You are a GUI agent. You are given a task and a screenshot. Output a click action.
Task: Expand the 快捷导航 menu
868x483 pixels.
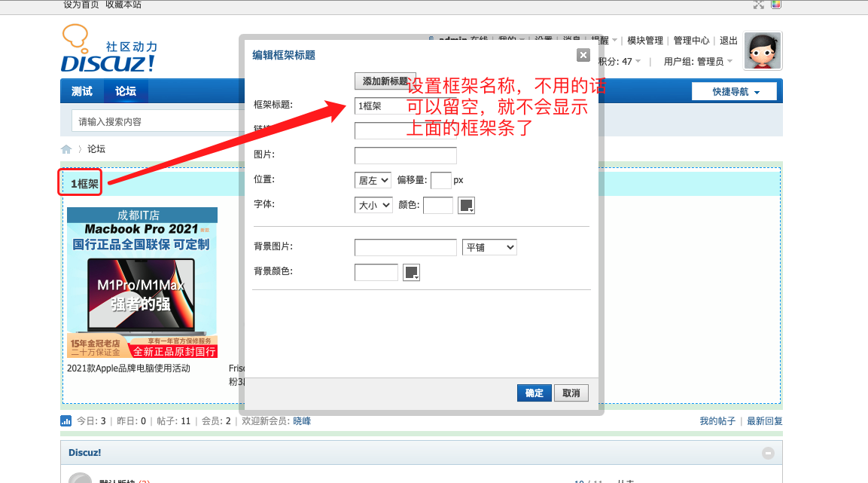pyautogui.click(x=734, y=92)
